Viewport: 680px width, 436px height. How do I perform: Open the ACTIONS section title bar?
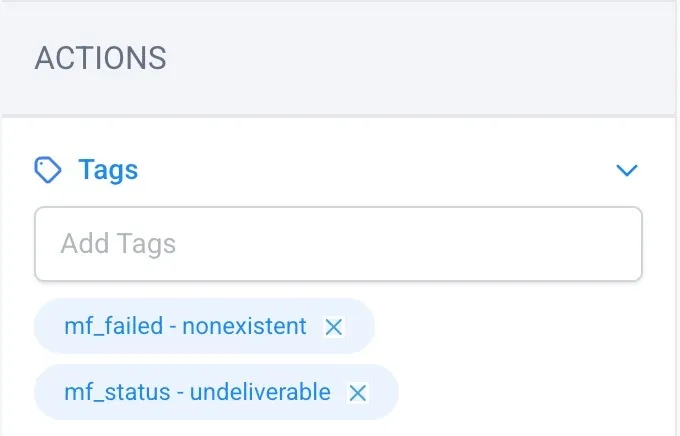click(x=338, y=59)
